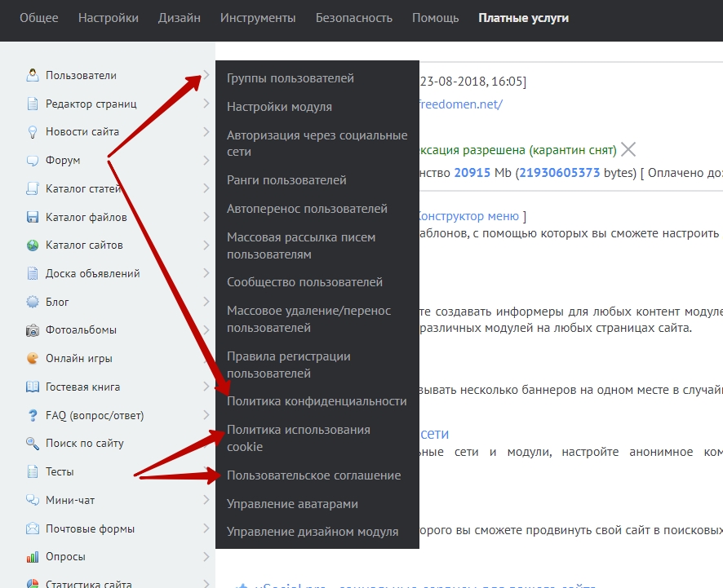Open the Платные услуги menu
Screen dimensions: 723x588
523,18
